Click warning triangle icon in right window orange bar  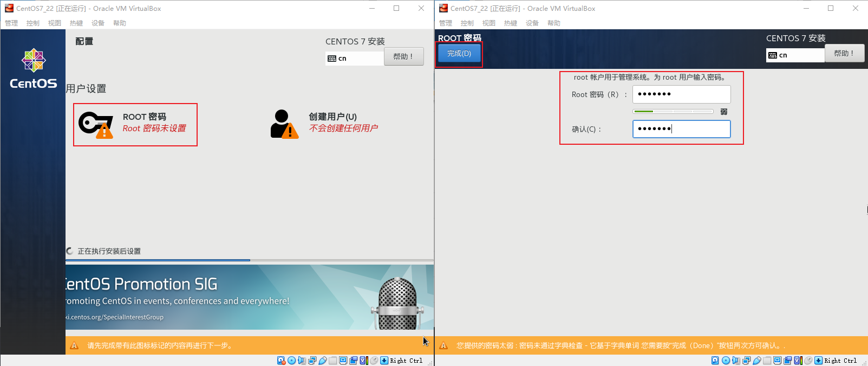click(x=443, y=345)
